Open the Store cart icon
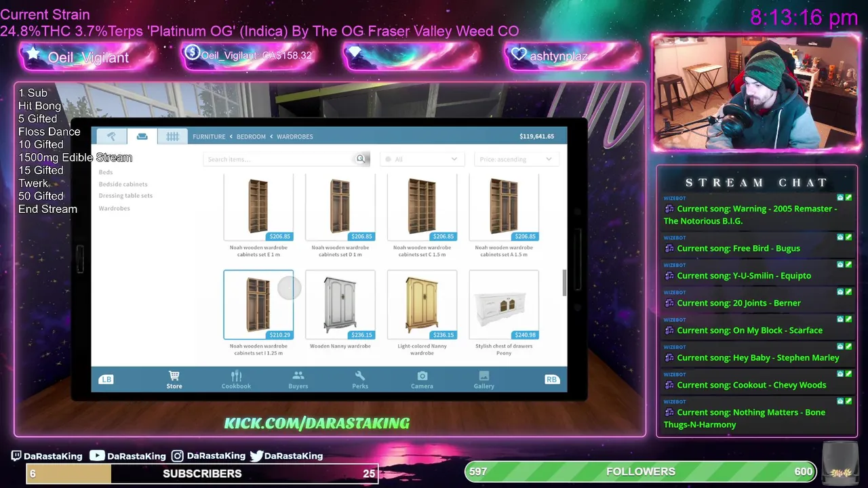Viewport: 868px width, 488px height. click(x=174, y=380)
